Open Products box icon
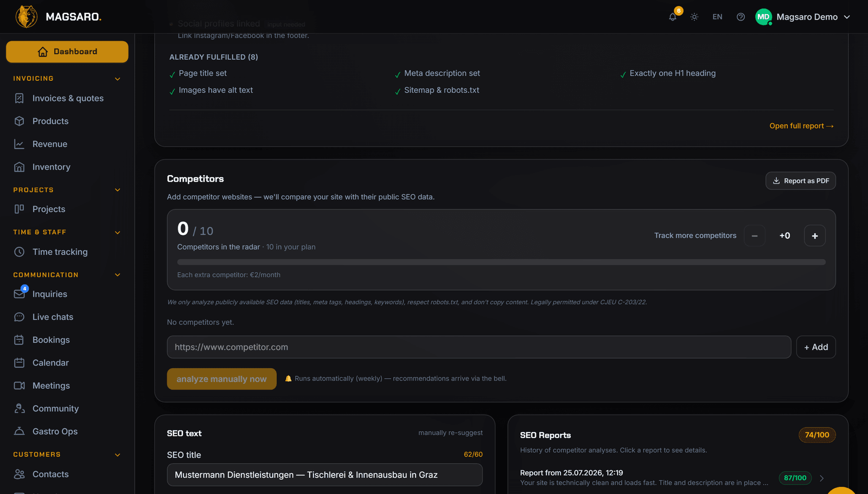This screenshot has width=868, height=494. (x=20, y=121)
